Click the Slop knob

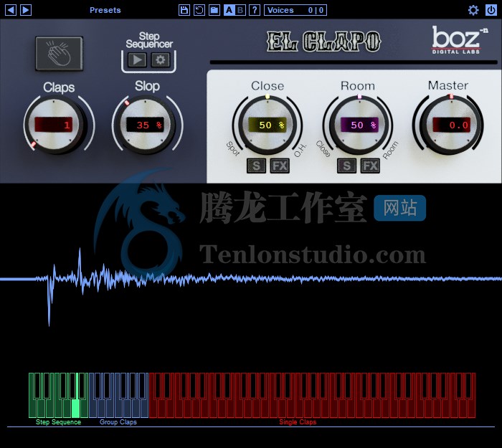tap(146, 125)
